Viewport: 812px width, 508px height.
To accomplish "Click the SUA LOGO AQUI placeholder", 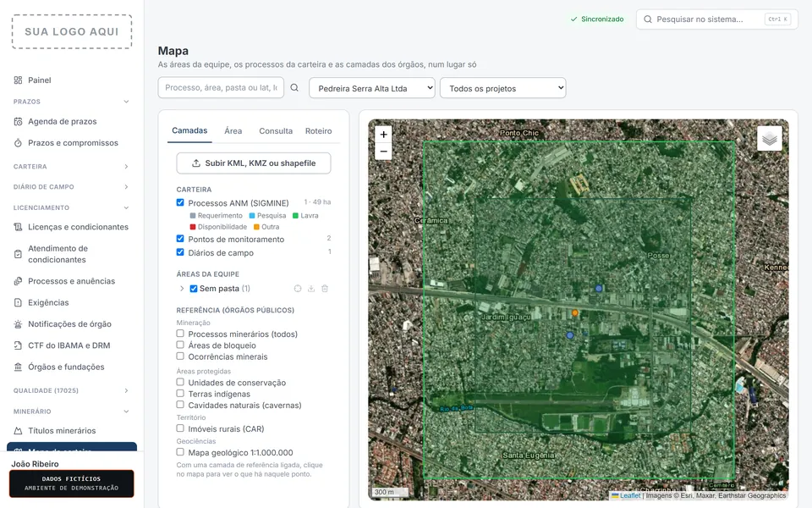I will 72,31.
